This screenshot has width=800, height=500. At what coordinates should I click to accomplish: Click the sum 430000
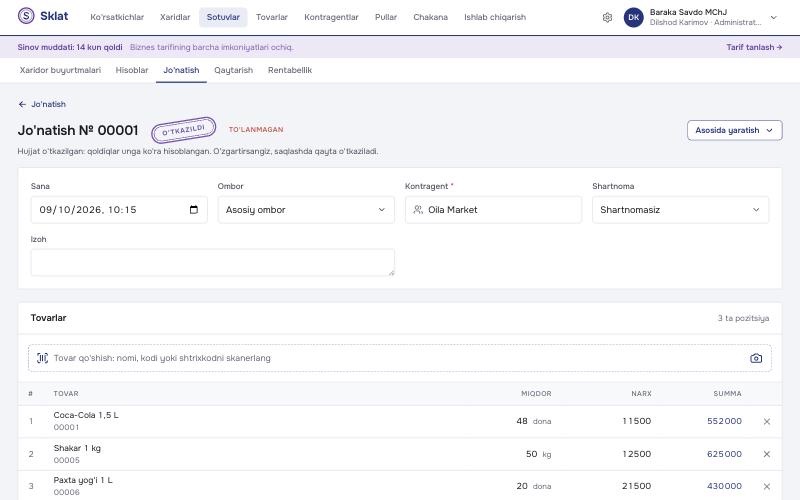(724, 486)
